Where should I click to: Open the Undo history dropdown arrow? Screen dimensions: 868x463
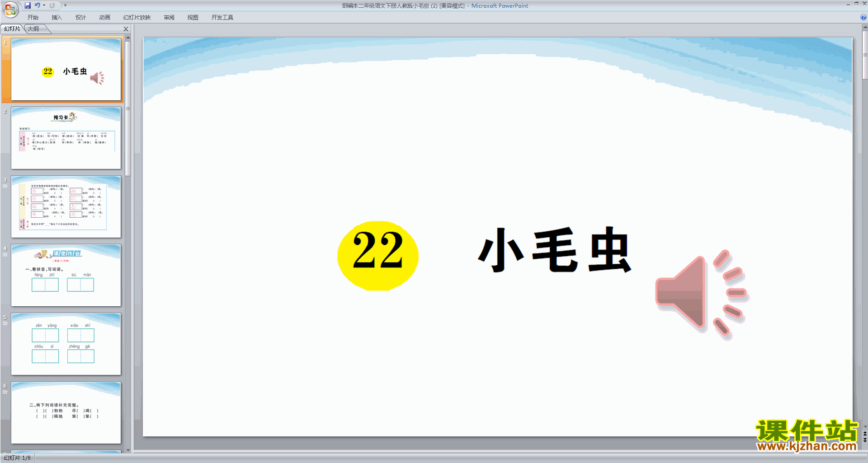coord(44,5)
